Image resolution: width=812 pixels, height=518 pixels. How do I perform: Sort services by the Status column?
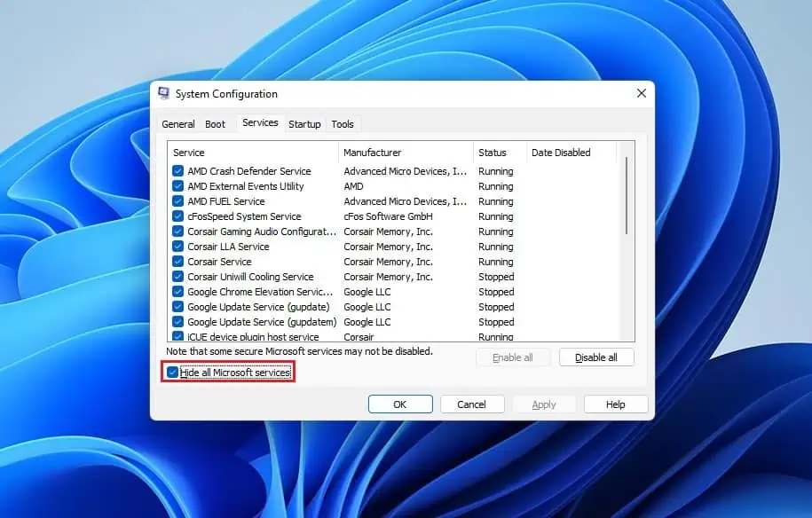coord(493,152)
